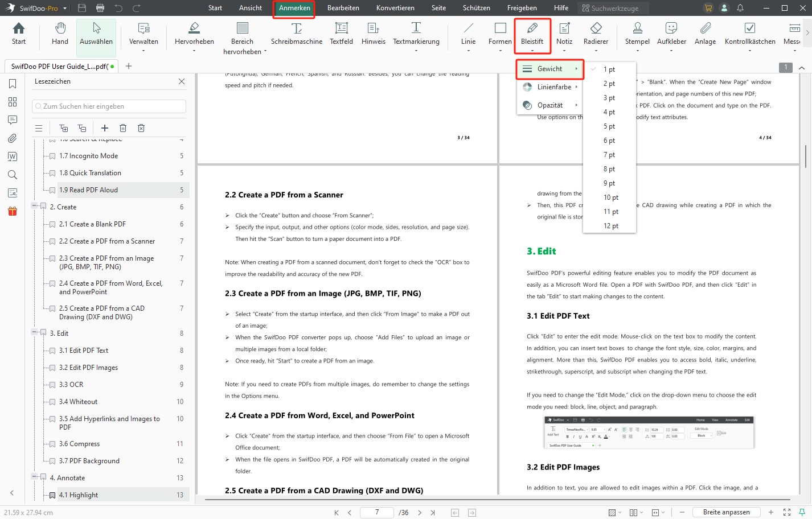Delete the selected bookmark with trash icon
This screenshot has height=519, width=812.
[x=123, y=128]
